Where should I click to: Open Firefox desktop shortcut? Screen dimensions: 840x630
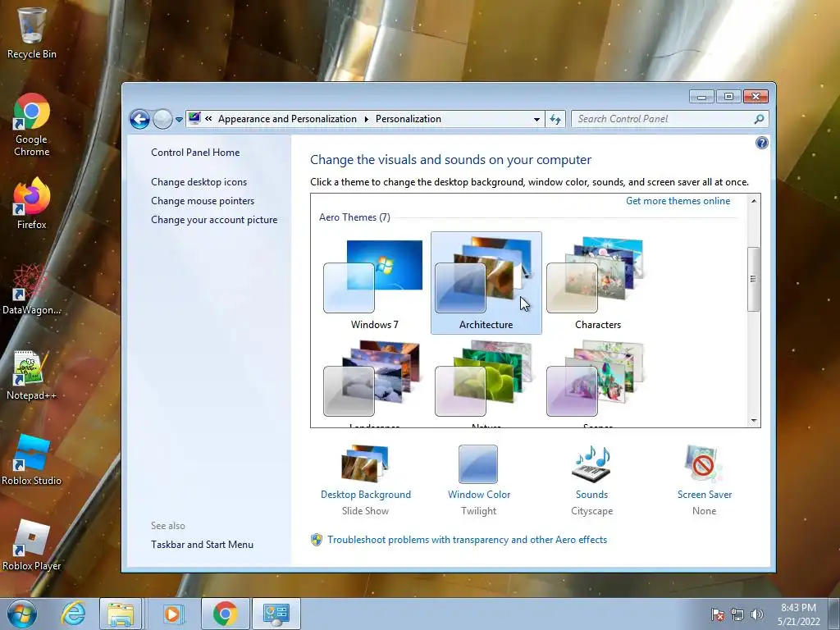[32, 203]
